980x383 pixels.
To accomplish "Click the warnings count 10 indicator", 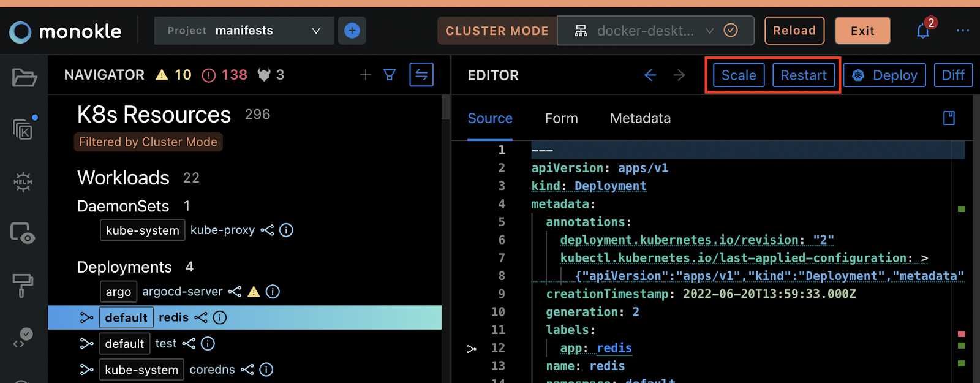I will pos(173,75).
